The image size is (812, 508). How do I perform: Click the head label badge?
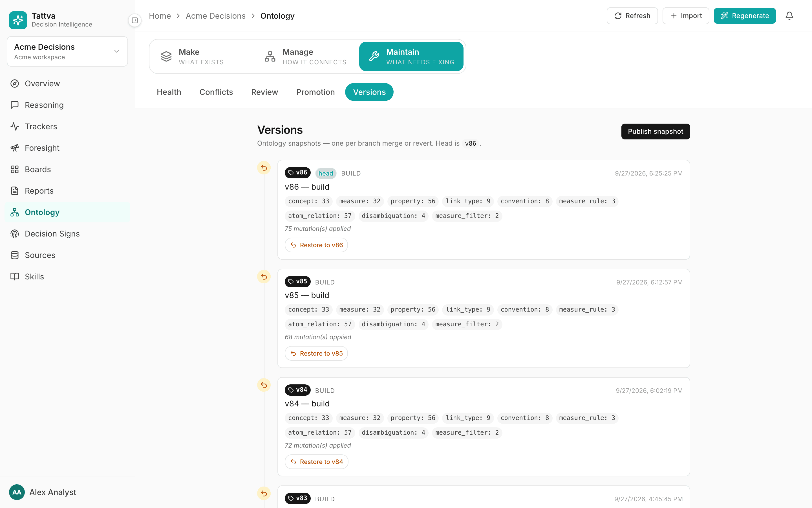[x=325, y=173]
